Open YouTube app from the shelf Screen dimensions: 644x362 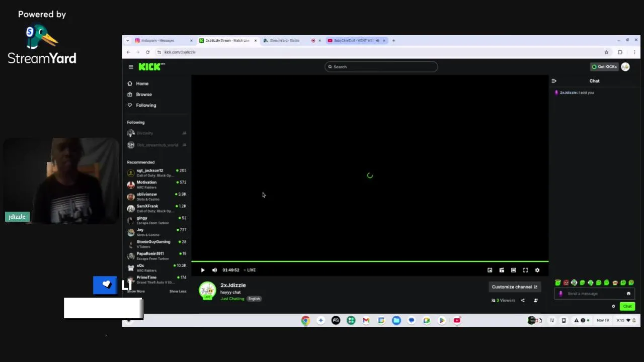[457, 320]
